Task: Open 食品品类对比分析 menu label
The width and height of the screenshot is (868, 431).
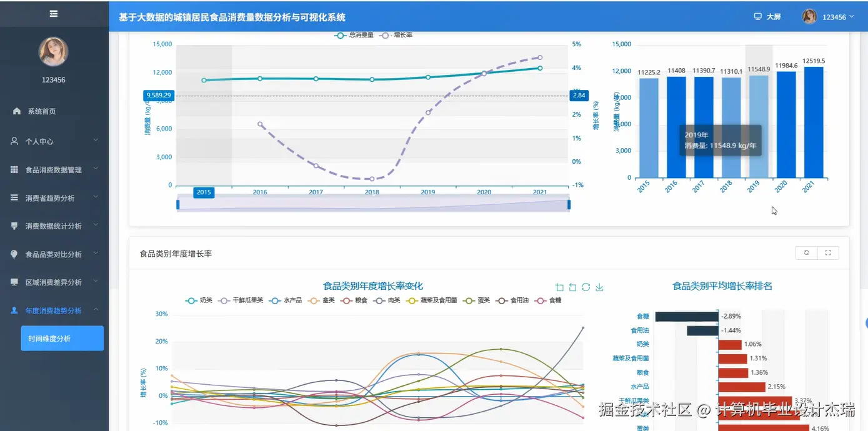Action: coord(53,254)
